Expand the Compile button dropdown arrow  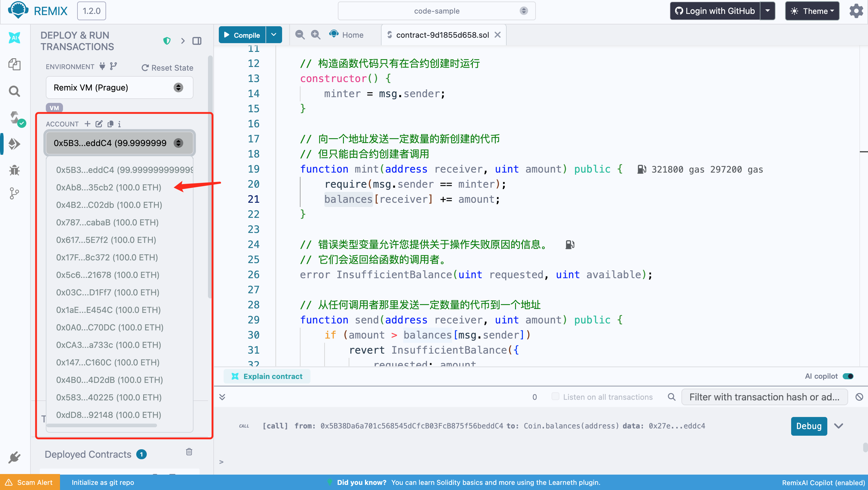click(x=274, y=35)
